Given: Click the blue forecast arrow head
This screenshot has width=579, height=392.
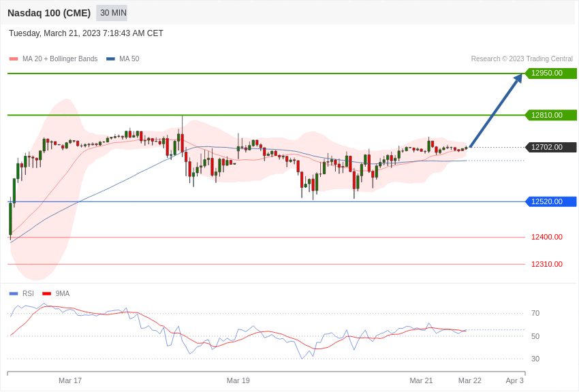Looking at the screenshot, I should 518,78.
